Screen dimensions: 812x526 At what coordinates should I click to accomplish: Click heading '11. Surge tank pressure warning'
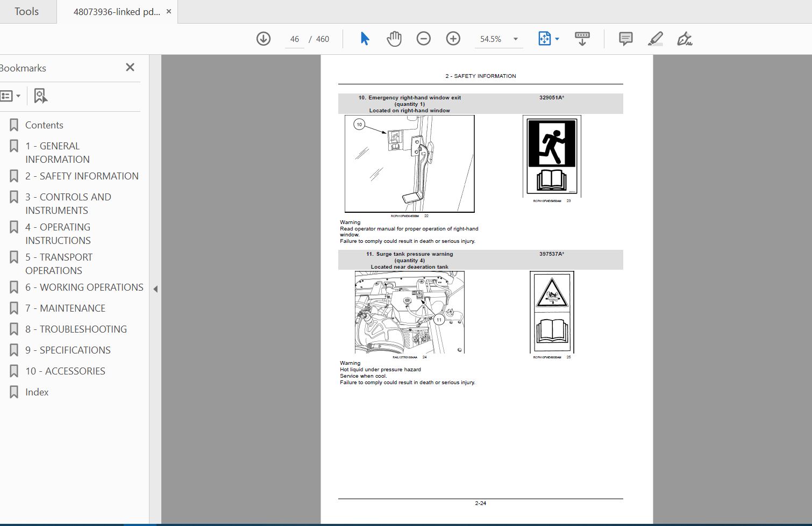pos(409,254)
